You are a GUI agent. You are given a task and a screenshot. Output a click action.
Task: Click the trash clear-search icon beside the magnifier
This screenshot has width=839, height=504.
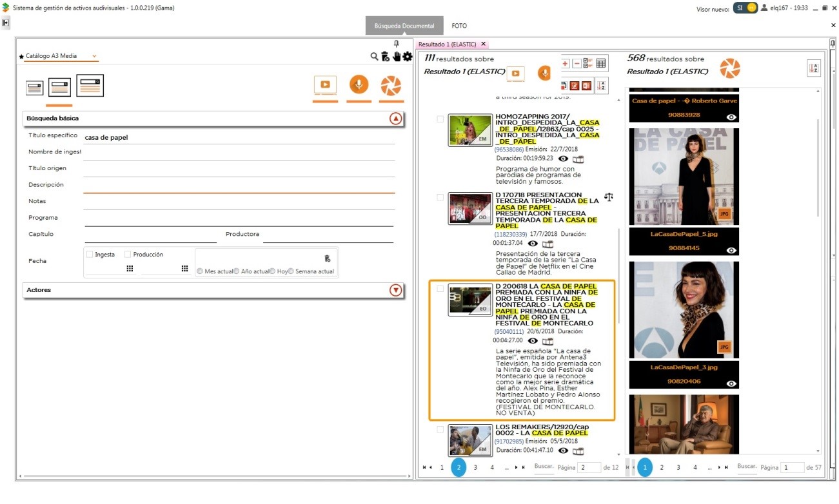pyautogui.click(x=385, y=57)
